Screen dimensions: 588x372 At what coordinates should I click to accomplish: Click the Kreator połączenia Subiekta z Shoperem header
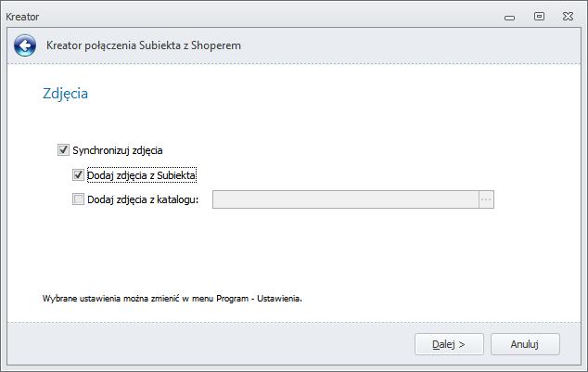(144, 45)
